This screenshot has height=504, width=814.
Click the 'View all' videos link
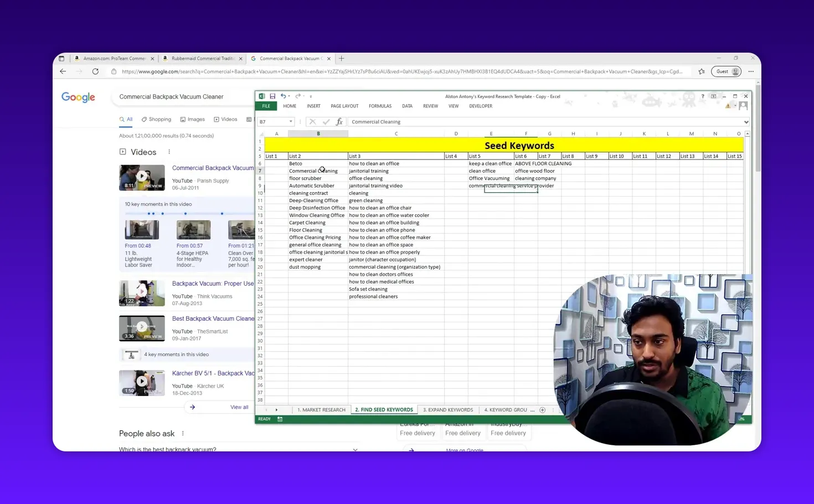coord(239,407)
